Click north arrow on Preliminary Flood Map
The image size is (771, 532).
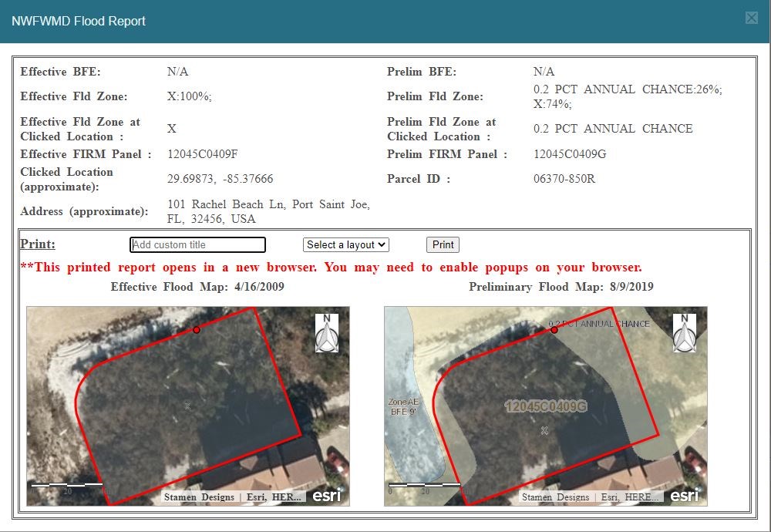[685, 333]
